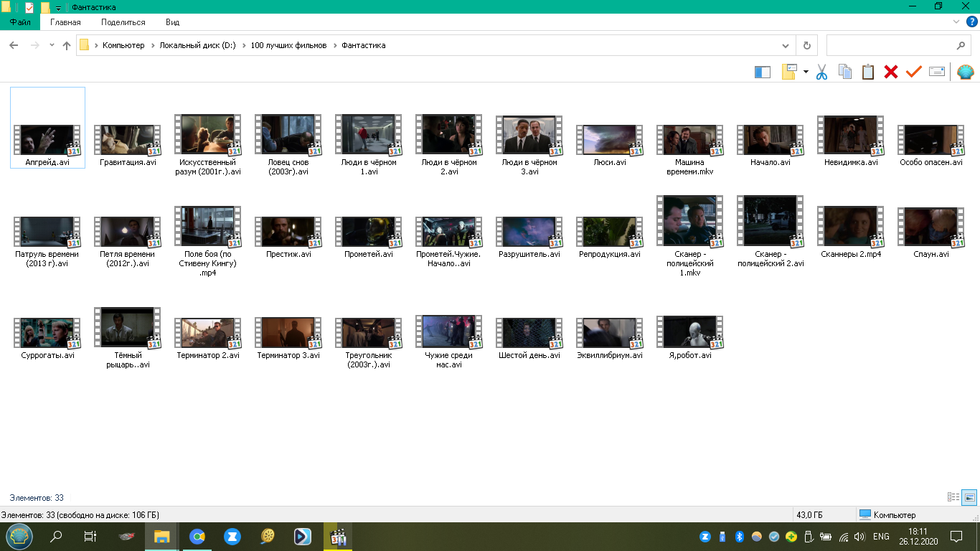Expand the ribbon chevron near help
Viewport: 980px width, 551px height.
956,22
